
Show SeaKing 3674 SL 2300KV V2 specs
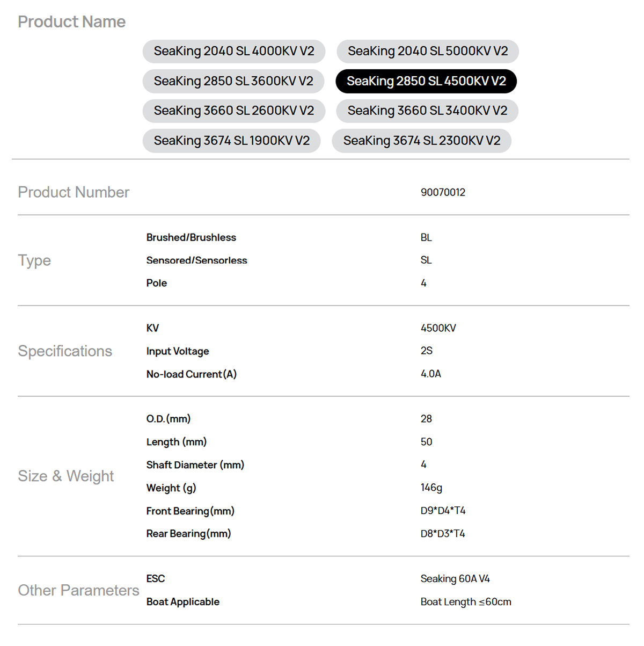422,141
